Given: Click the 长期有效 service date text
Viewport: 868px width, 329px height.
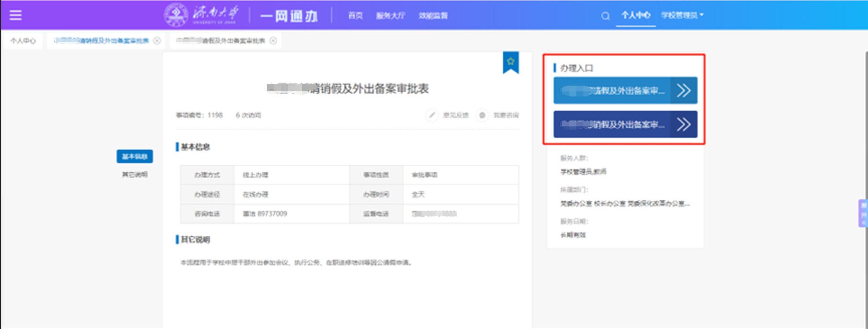Looking at the screenshot, I should click(x=573, y=235).
